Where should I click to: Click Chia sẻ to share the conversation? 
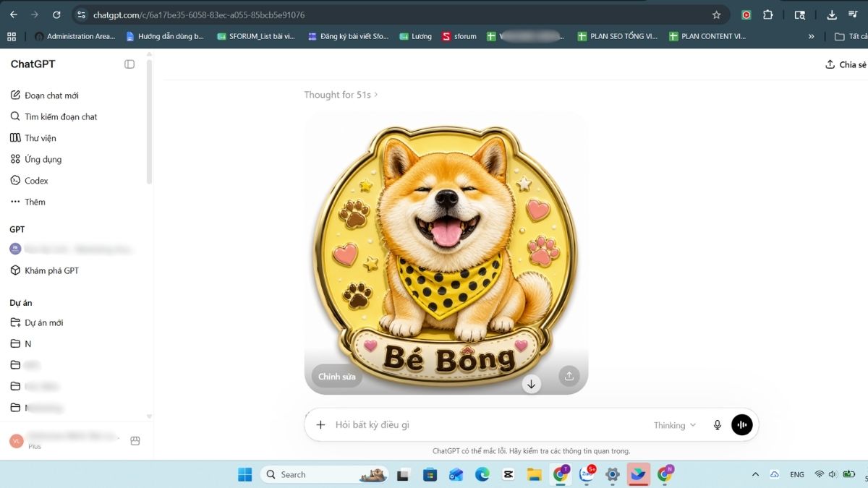pyautogui.click(x=846, y=64)
